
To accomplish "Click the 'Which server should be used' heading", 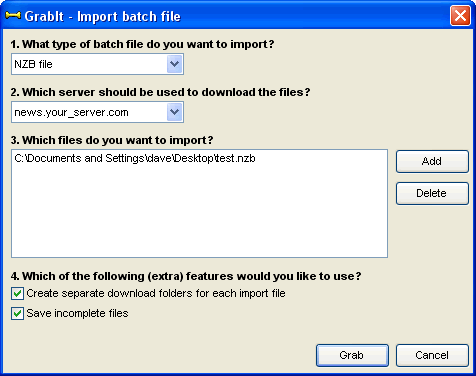I will [x=160, y=92].
